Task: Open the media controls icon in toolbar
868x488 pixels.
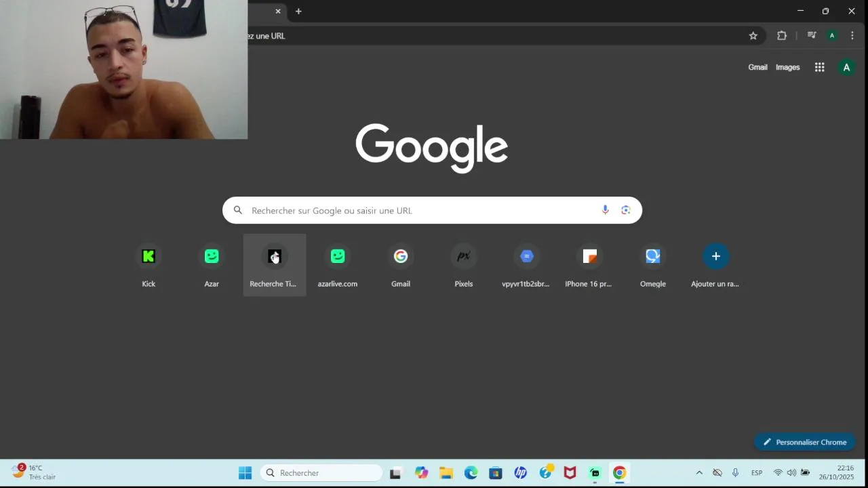Action: coord(811,35)
